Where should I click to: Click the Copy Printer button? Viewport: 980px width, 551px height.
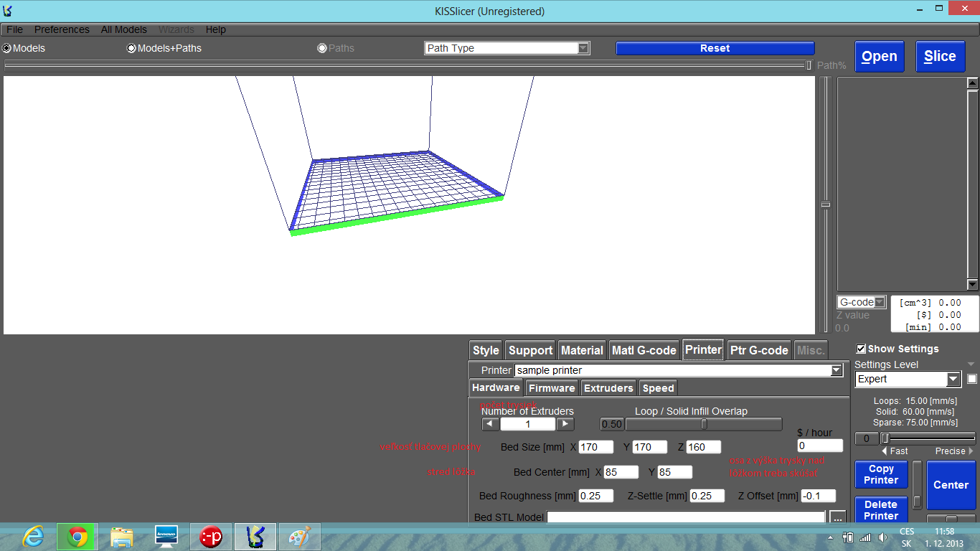(881, 474)
